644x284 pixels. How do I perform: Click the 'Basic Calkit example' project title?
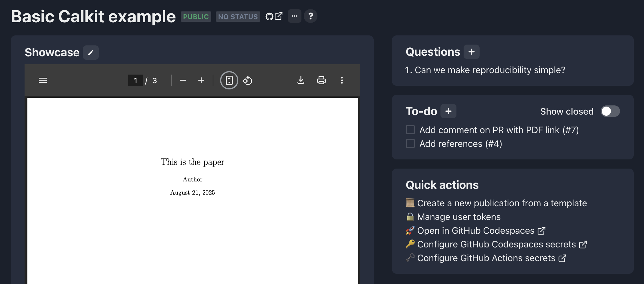(x=93, y=16)
